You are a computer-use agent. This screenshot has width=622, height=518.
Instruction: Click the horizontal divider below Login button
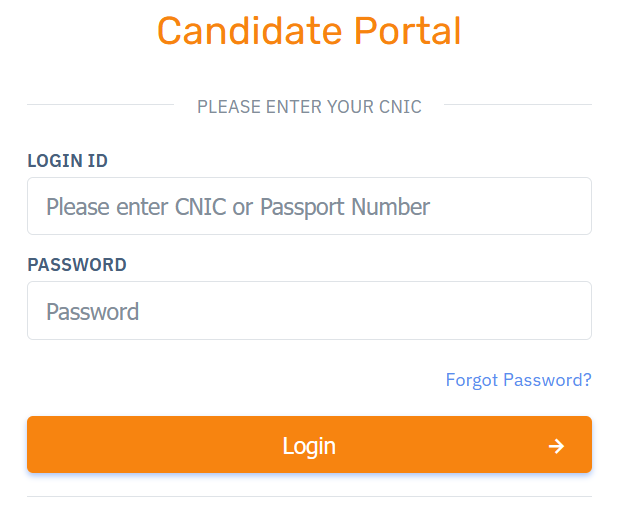coord(309,496)
